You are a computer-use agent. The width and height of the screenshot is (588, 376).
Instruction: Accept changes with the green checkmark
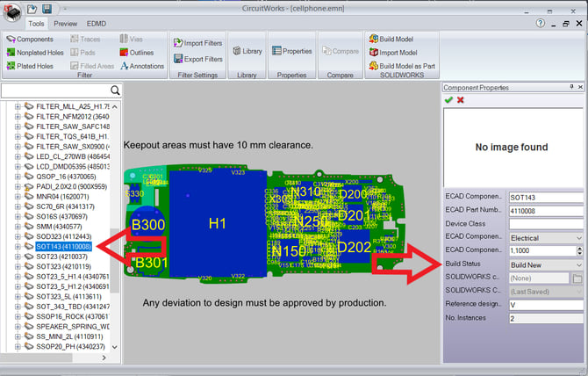coord(448,100)
